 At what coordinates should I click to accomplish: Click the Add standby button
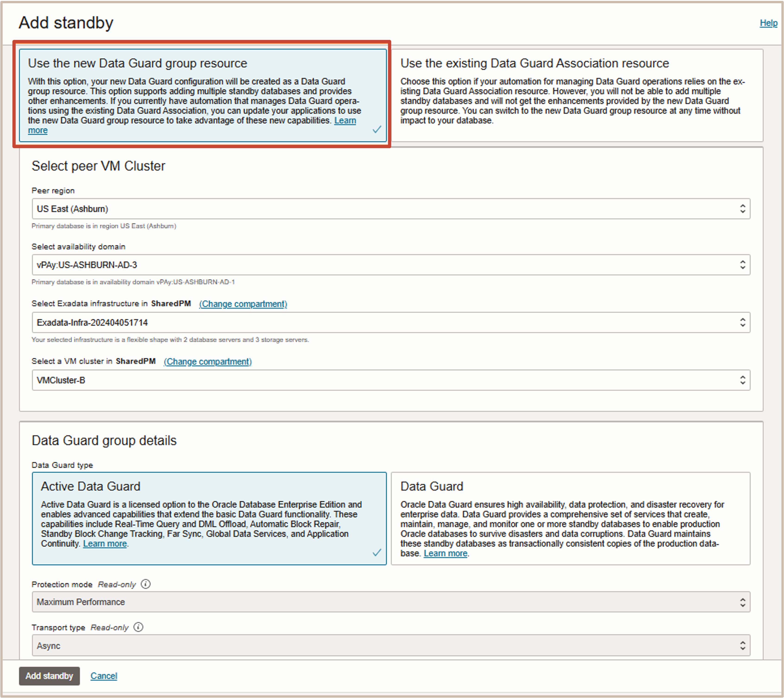coord(49,676)
